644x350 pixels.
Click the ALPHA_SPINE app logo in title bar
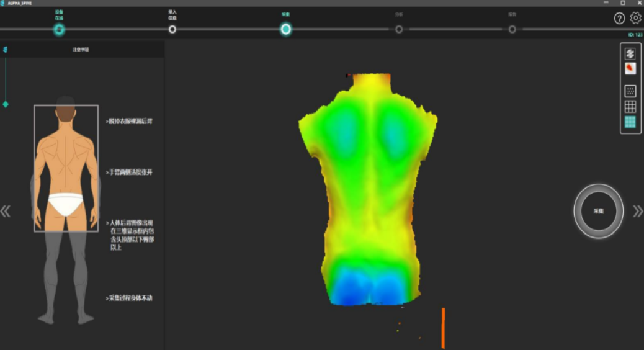(4, 3)
